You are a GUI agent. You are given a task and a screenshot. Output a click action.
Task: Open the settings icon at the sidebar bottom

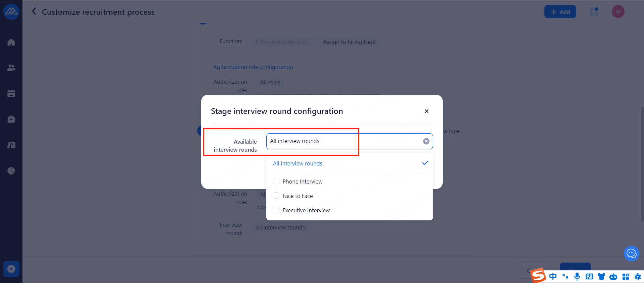pyautogui.click(x=11, y=269)
